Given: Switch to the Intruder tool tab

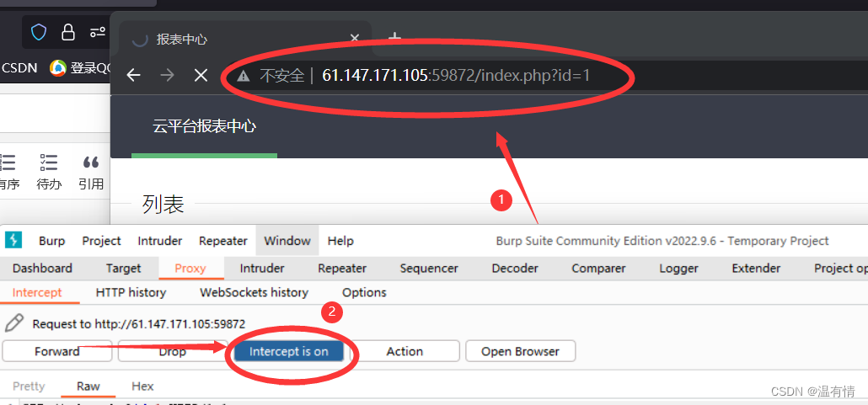Looking at the screenshot, I should tap(262, 269).
